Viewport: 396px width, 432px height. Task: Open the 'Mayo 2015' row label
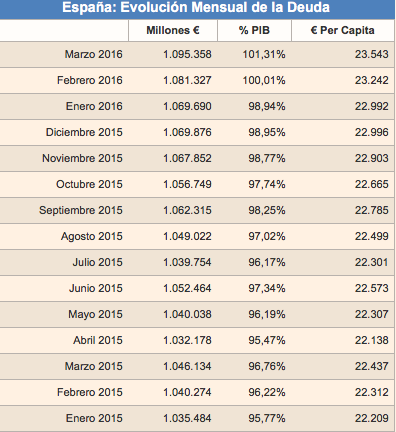(95, 314)
